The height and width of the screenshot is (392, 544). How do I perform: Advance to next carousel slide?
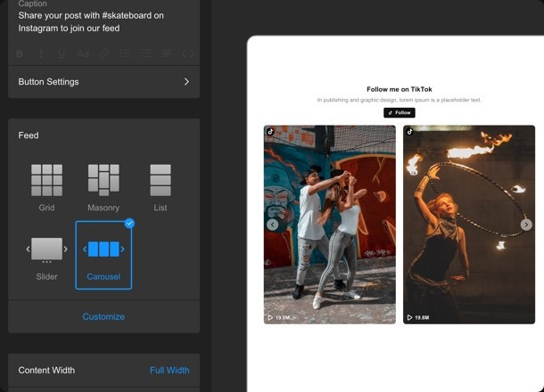526,225
